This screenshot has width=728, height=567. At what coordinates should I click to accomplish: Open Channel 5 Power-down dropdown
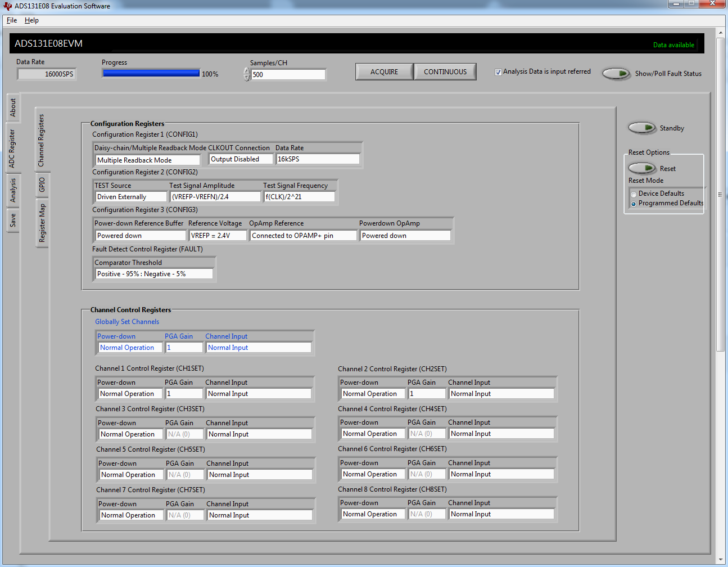pyautogui.click(x=132, y=475)
